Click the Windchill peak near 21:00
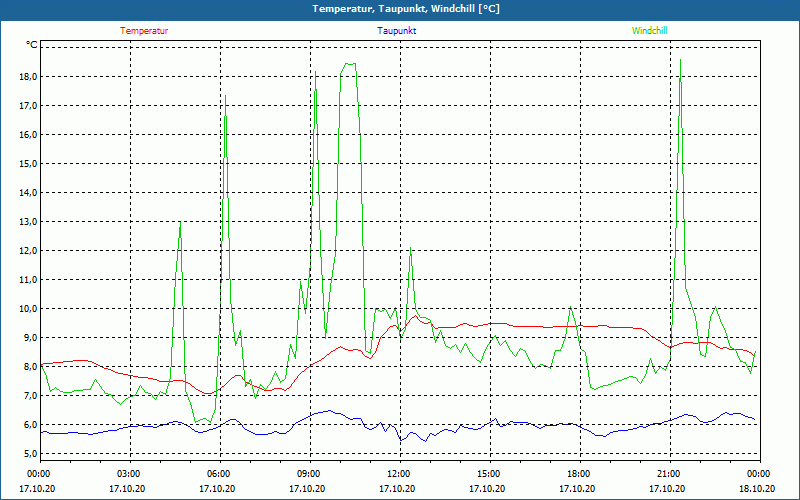This screenshot has height=500, width=800. pyautogui.click(x=680, y=60)
